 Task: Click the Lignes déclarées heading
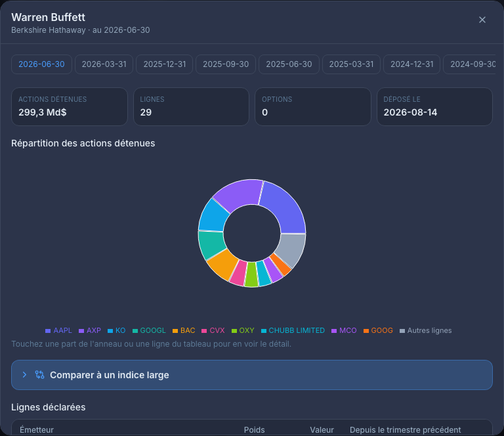(x=48, y=407)
